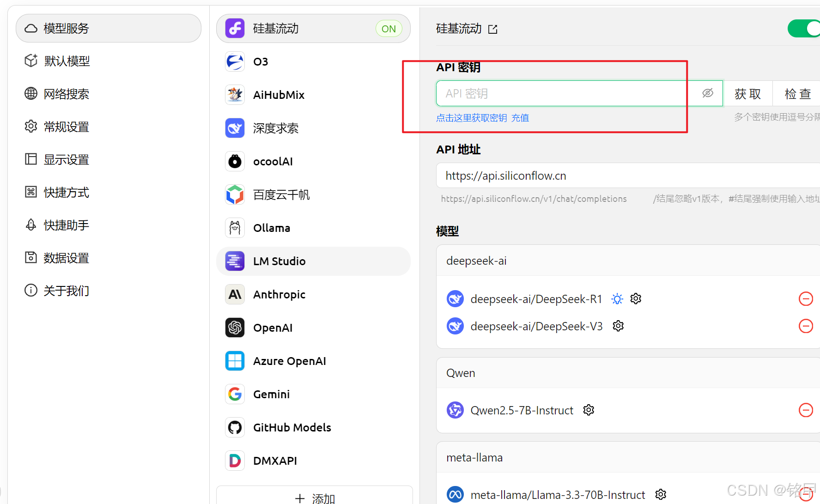
Task: Toggle the 硅基流动 provider enable switch
Action: 804,28
